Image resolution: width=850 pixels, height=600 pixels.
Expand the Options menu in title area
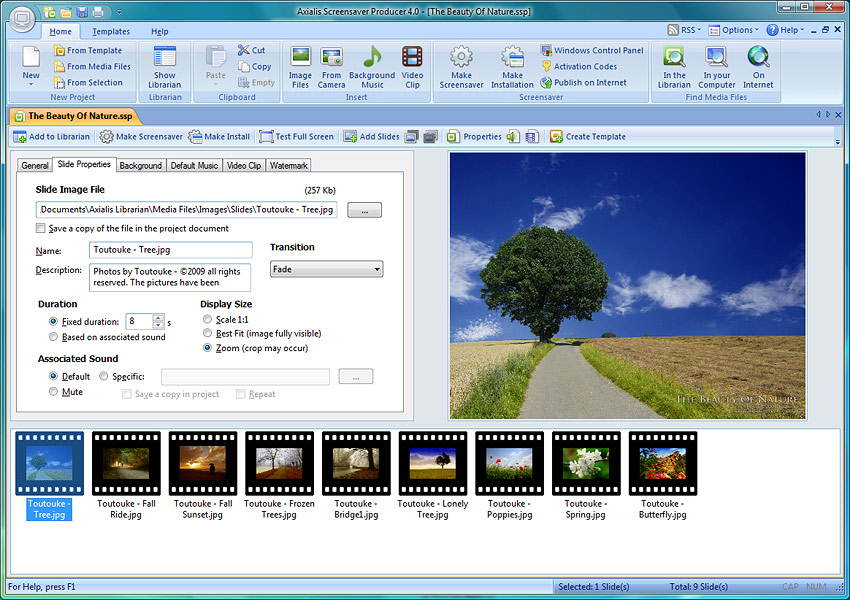tap(740, 30)
